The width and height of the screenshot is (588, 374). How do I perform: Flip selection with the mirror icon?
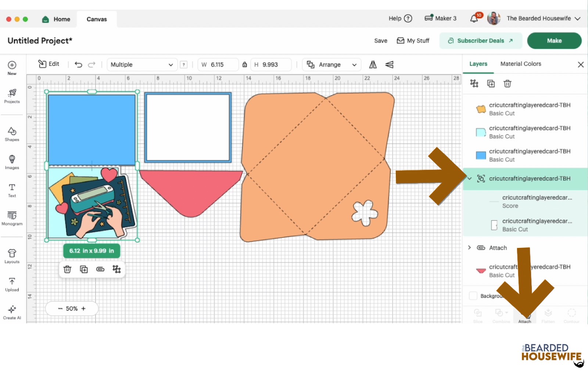373,65
